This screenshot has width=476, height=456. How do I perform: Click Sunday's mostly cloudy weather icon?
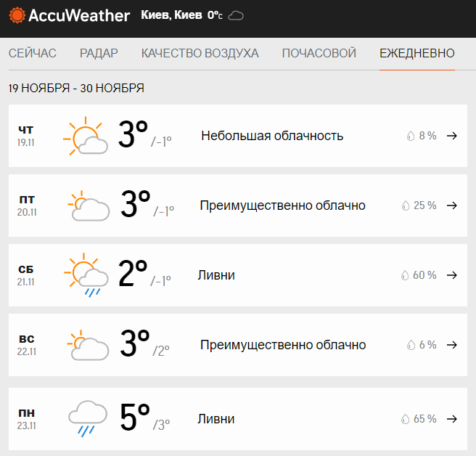tap(89, 346)
